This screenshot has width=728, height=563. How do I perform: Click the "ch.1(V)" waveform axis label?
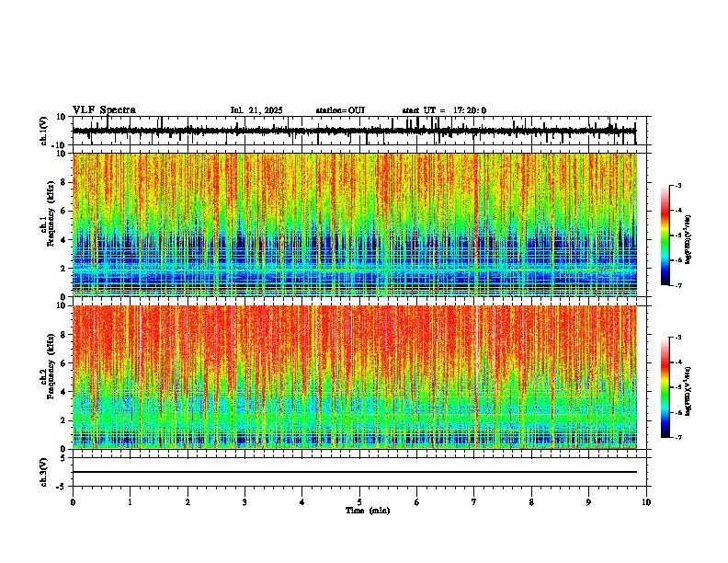[x=44, y=131]
